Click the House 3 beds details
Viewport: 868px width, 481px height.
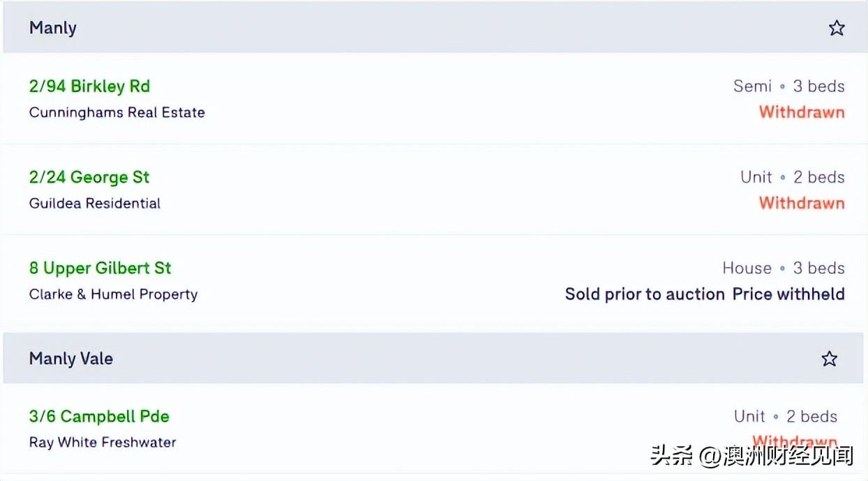(x=783, y=268)
